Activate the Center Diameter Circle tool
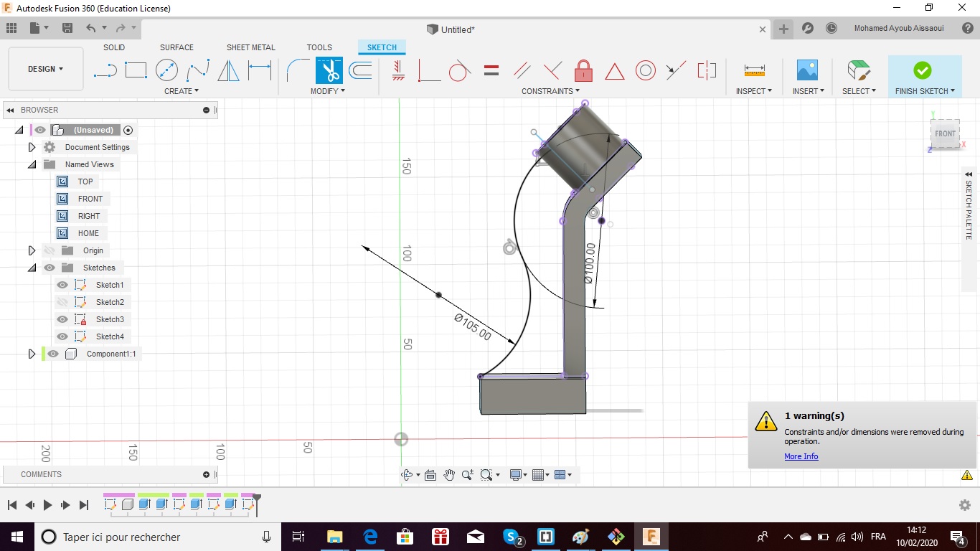Viewport: 980px width, 551px height. 166,70
